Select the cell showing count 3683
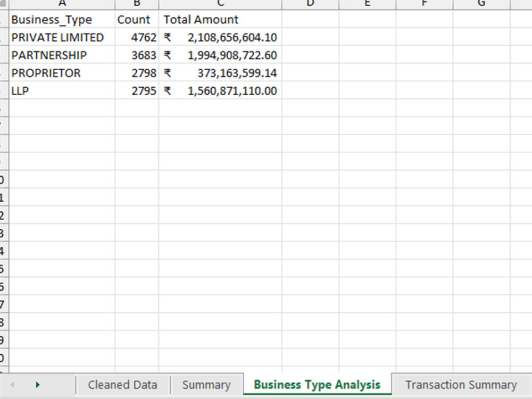This screenshot has height=399, width=532. [137, 55]
